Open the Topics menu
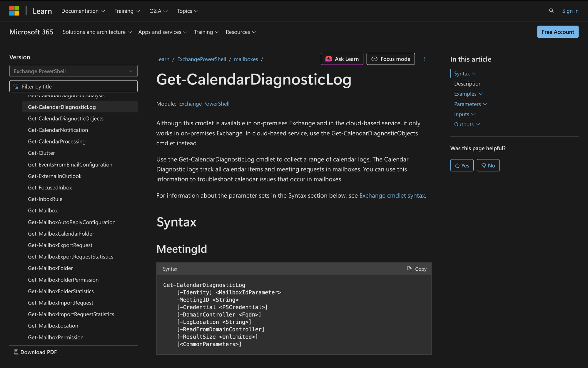Viewport: 588px width, 368px height. [188, 11]
